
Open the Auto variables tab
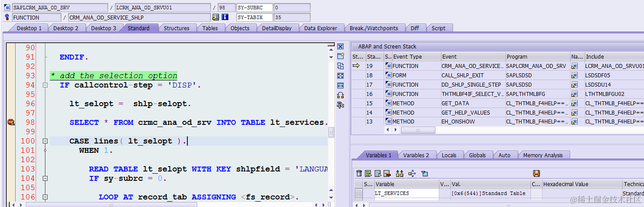click(x=504, y=155)
